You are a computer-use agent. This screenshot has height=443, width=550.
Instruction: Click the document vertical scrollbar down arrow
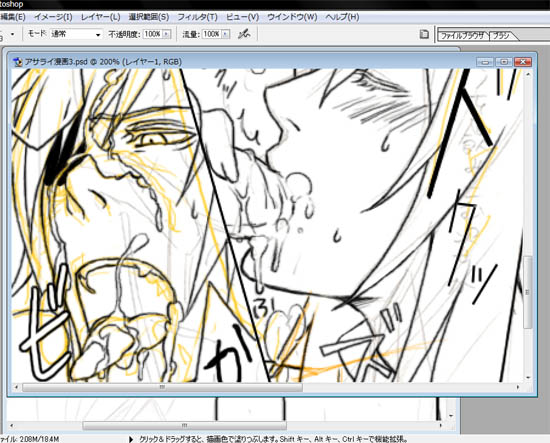528,378
